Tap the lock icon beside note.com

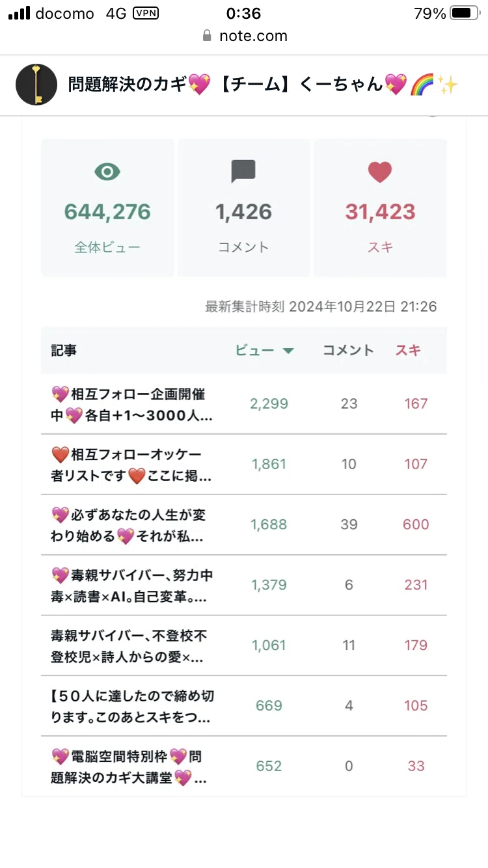coord(208,36)
